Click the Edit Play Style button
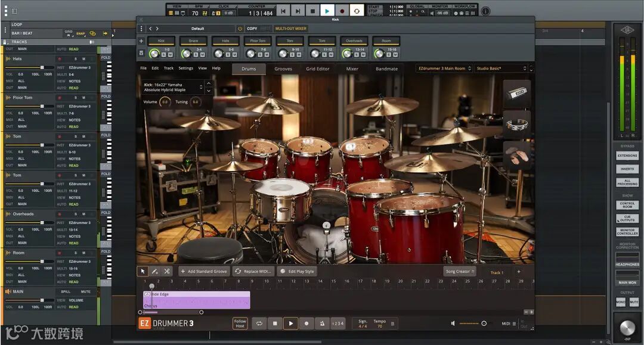The image size is (644, 345). coord(297,272)
